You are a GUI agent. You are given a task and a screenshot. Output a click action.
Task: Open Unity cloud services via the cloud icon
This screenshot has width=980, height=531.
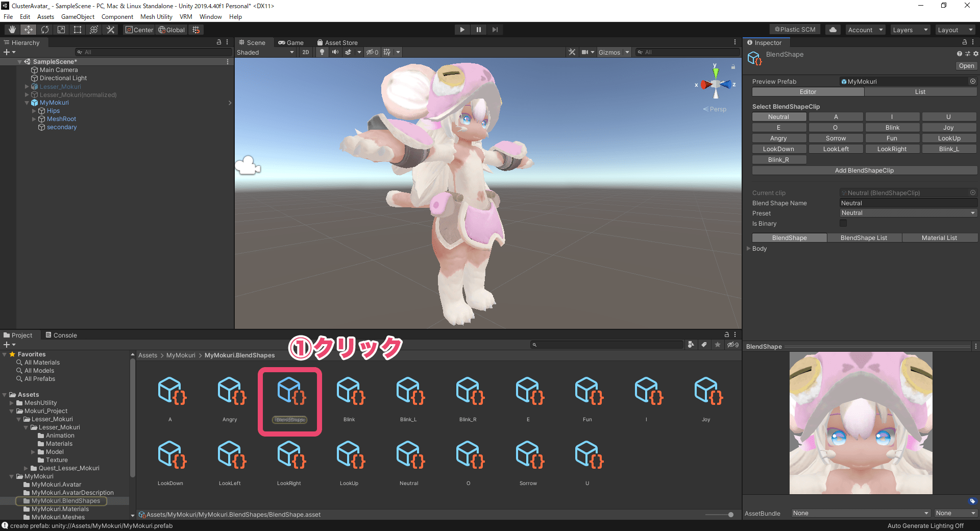tap(832, 29)
